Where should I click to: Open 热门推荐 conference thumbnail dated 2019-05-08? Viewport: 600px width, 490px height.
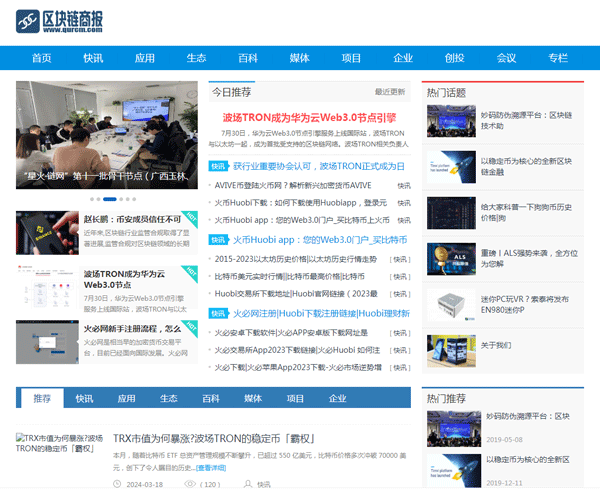[454, 429]
